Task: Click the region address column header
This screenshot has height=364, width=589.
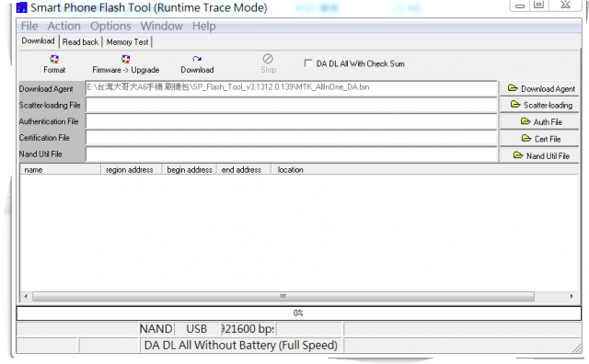Action: pos(132,170)
